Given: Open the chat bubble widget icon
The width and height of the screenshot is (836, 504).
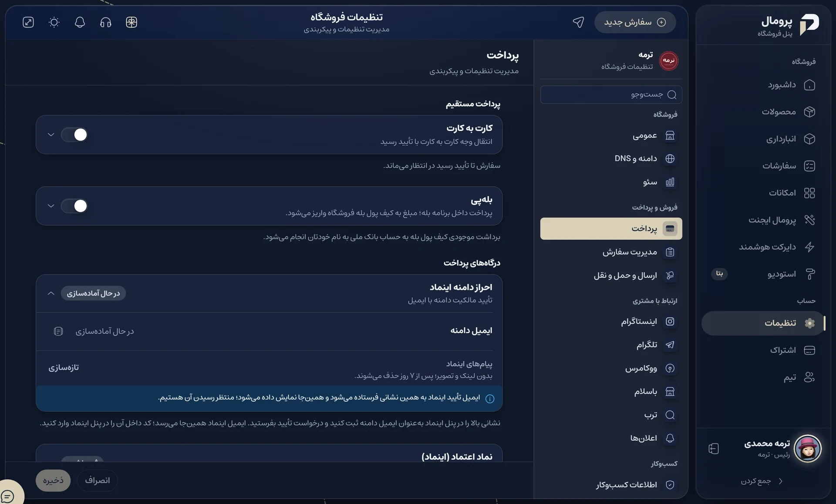Looking at the screenshot, I should (x=8, y=496).
